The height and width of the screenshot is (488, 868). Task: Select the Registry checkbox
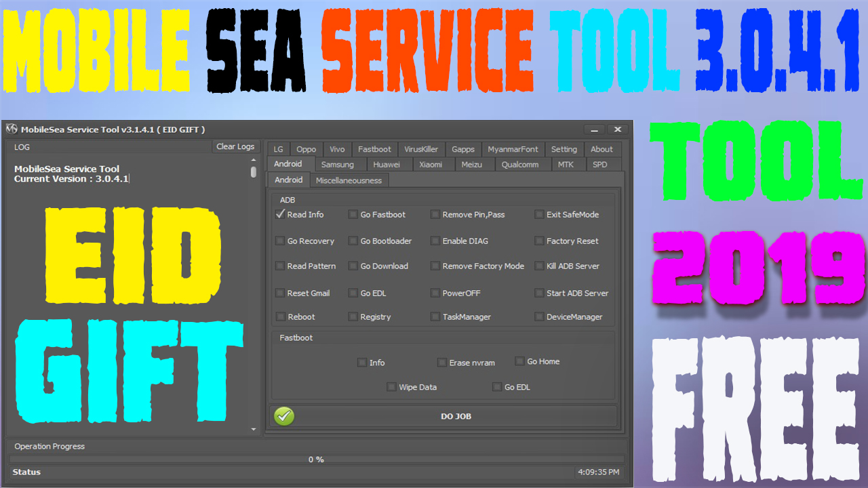point(353,317)
